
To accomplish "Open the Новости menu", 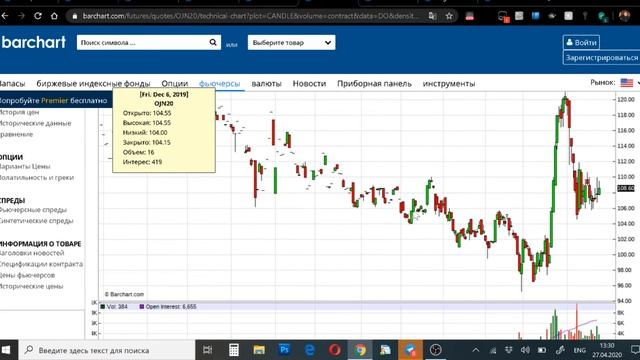I will point(309,84).
